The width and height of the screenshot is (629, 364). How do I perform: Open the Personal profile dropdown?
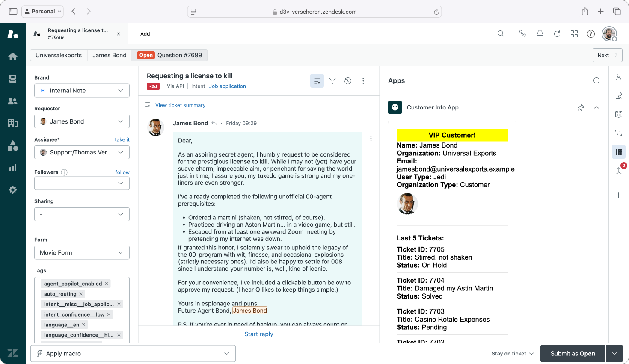pyautogui.click(x=42, y=12)
